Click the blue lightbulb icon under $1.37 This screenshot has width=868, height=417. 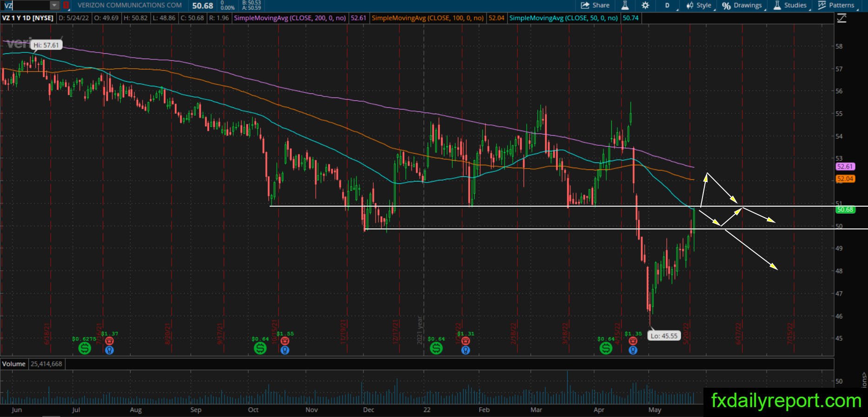[109, 350]
